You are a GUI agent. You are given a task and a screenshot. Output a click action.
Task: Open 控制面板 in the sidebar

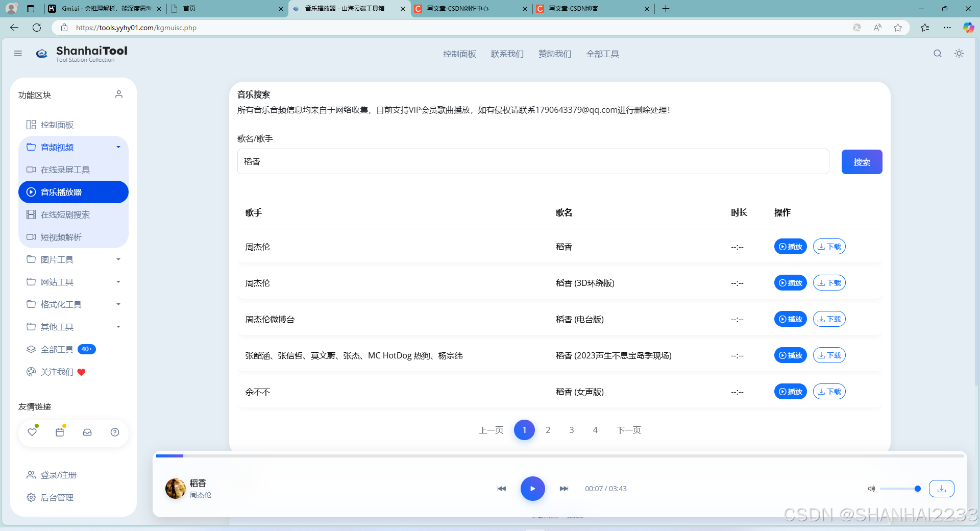pyautogui.click(x=73, y=125)
